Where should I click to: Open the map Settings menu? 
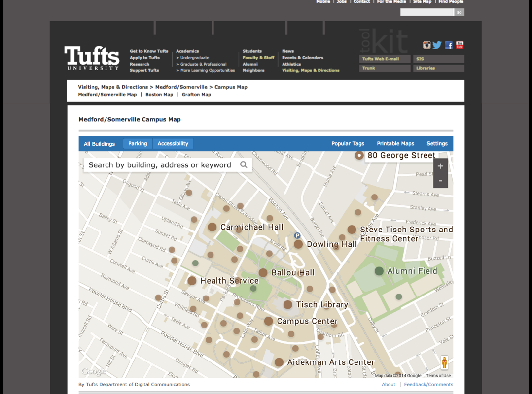click(437, 144)
